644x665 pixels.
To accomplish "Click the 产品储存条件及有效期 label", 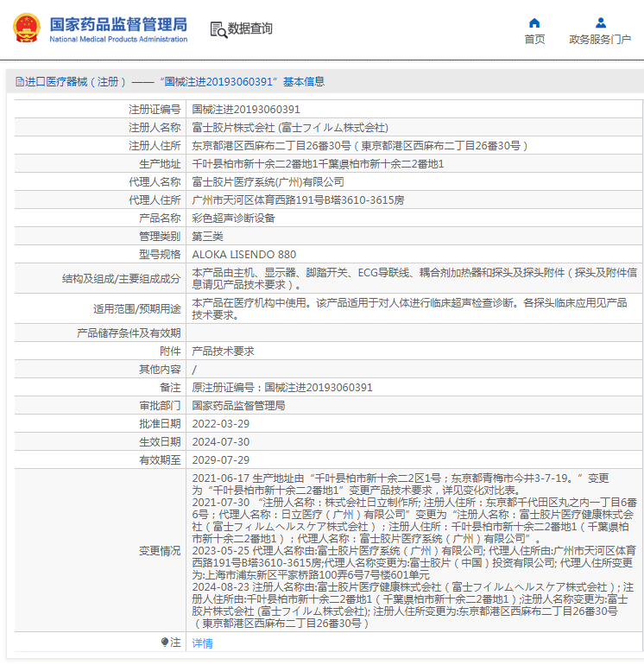I will coord(129,333).
